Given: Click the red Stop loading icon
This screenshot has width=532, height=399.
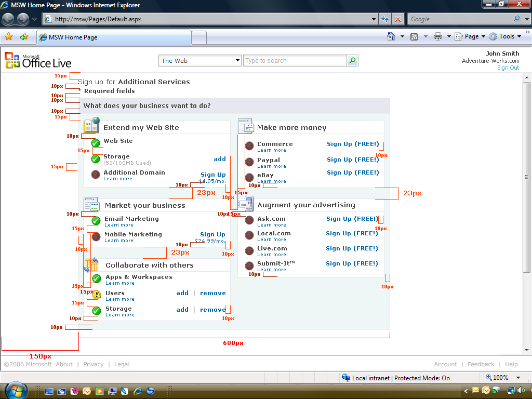Looking at the screenshot, I should (x=398, y=19).
